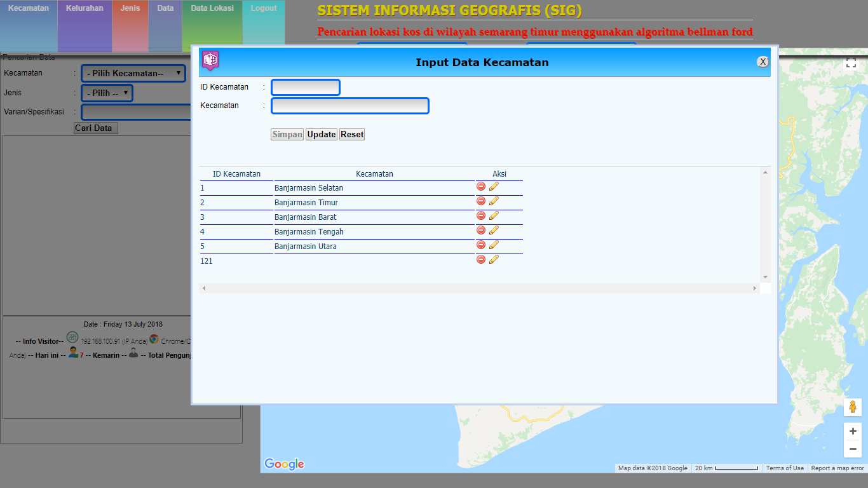Focus the ID Kecamatan input field
This screenshot has height=488, width=868.
point(306,87)
